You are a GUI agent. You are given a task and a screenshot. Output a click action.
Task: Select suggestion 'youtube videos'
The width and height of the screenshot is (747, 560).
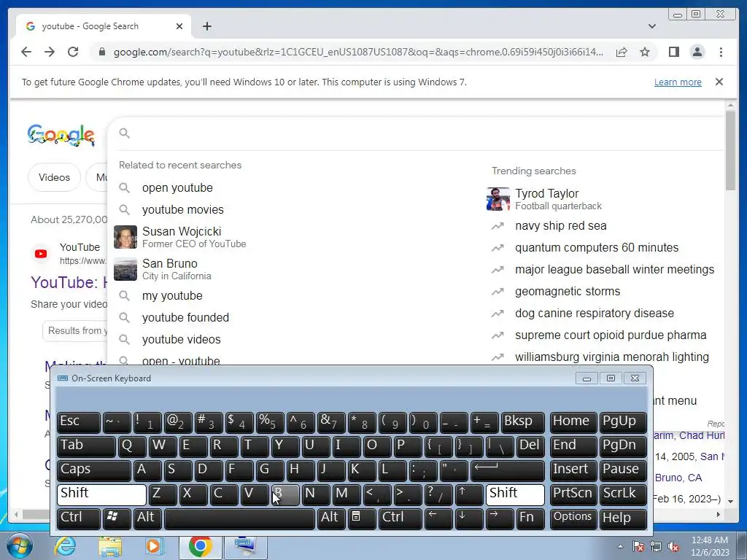181,340
